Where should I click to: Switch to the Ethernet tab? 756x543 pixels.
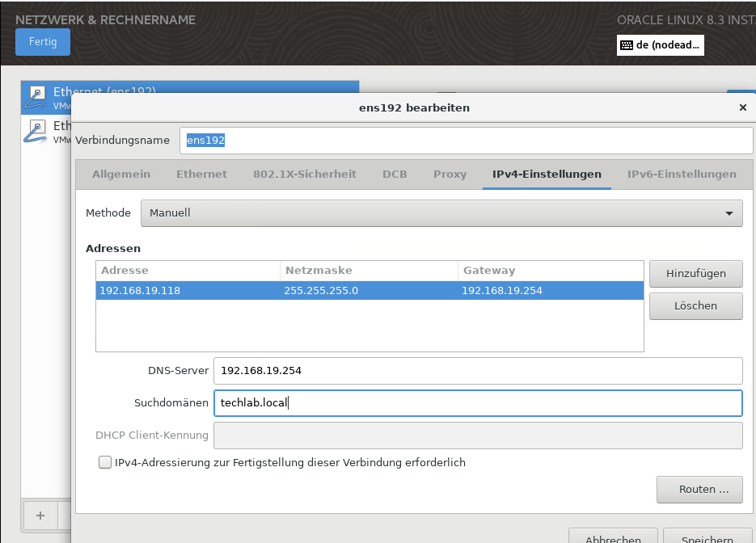point(201,175)
